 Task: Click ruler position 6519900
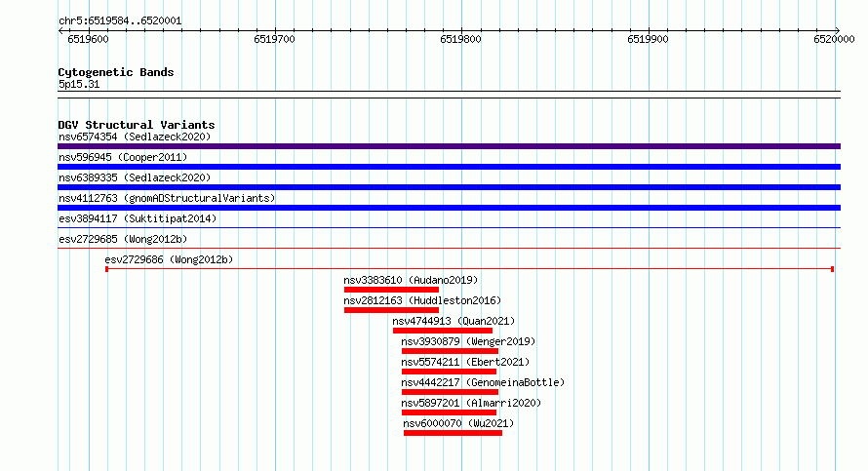coord(648,39)
